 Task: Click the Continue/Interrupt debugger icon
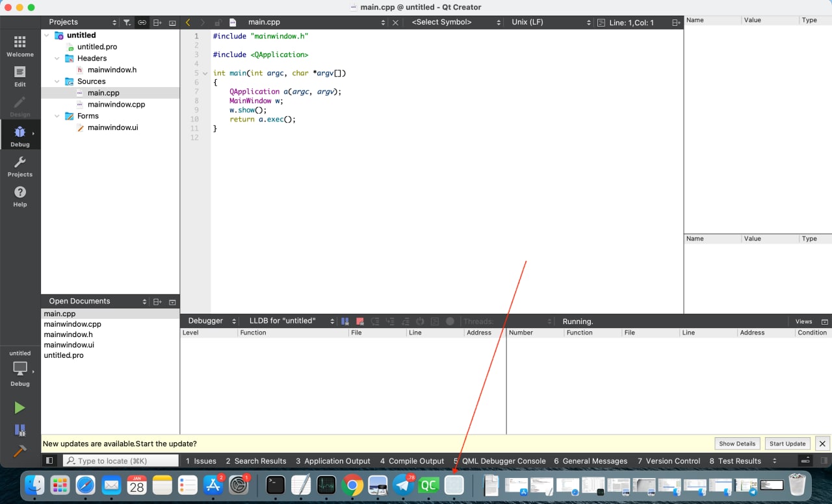[x=345, y=321]
